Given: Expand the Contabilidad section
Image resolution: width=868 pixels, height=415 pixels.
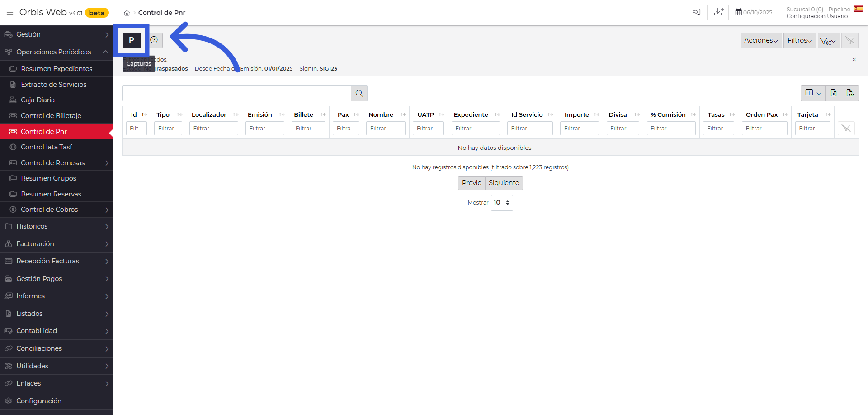Looking at the screenshot, I should click(57, 331).
